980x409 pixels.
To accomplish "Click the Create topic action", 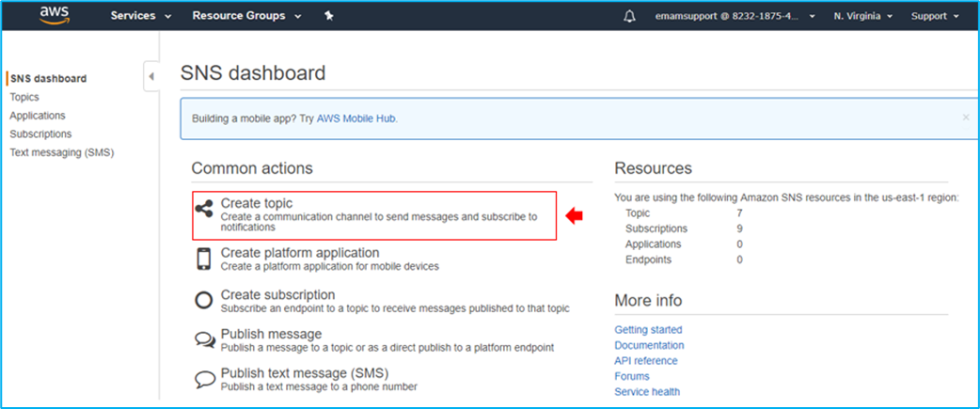I will tap(256, 204).
